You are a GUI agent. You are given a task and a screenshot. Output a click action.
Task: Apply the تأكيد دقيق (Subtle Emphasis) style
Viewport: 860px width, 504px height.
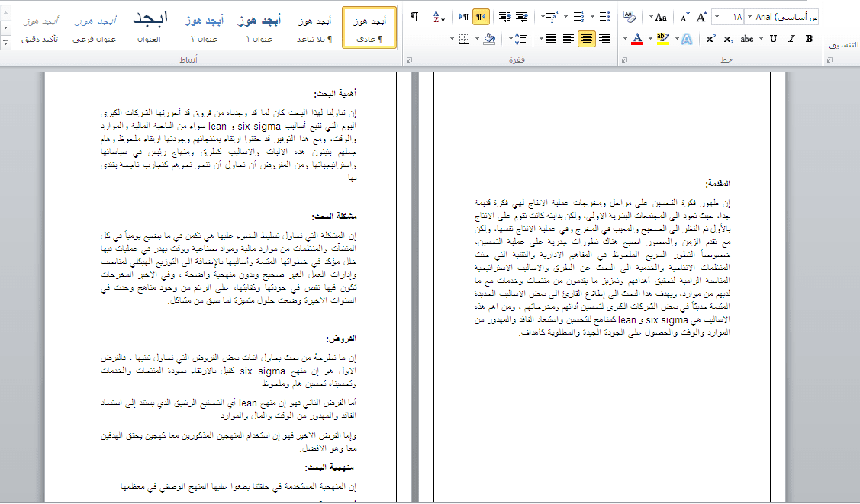click(40, 28)
